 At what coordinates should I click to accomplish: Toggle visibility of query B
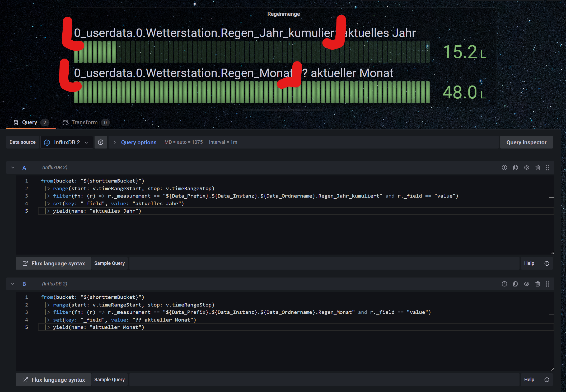point(526,284)
